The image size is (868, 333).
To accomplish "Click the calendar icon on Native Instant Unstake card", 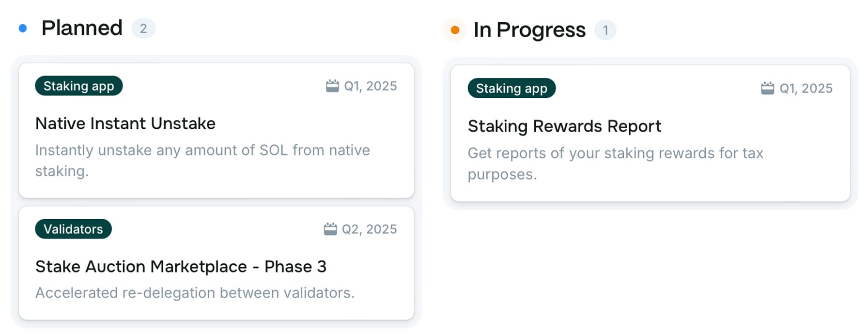I will click(x=332, y=86).
